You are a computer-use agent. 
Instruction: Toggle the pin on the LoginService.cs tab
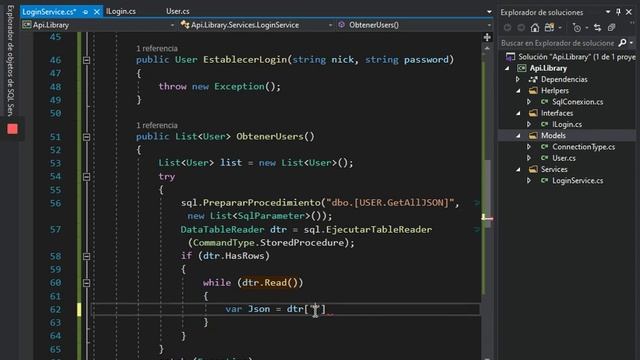(85, 12)
